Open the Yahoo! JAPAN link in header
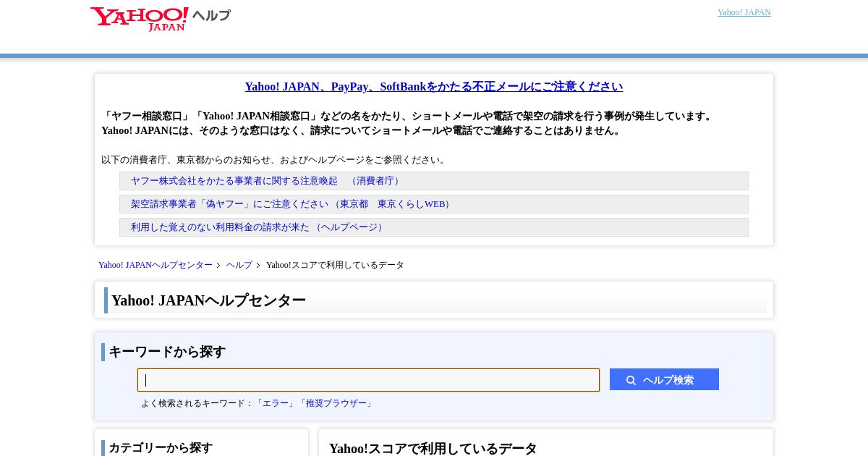The height and width of the screenshot is (456, 868). point(744,12)
